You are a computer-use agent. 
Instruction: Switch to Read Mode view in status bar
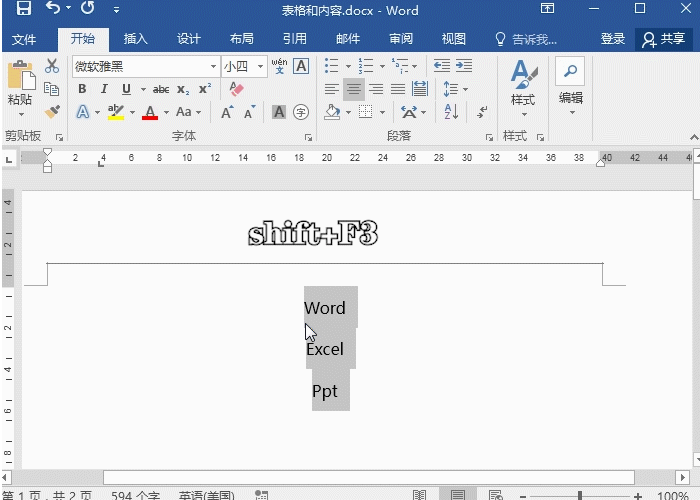(419, 495)
